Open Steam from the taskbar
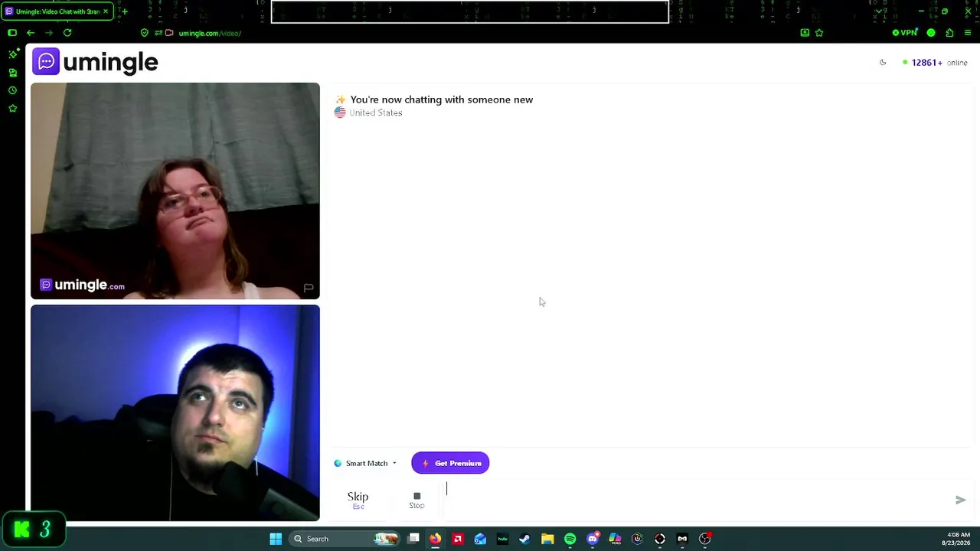This screenshot has height=551, width=980. [x=524, y=539]
